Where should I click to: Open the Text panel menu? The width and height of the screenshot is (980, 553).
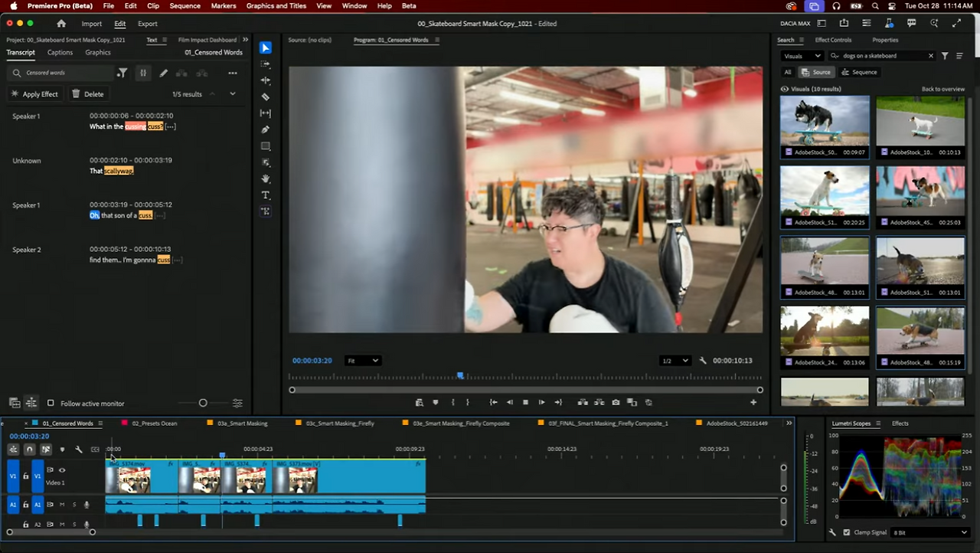(x=165, y=40)
